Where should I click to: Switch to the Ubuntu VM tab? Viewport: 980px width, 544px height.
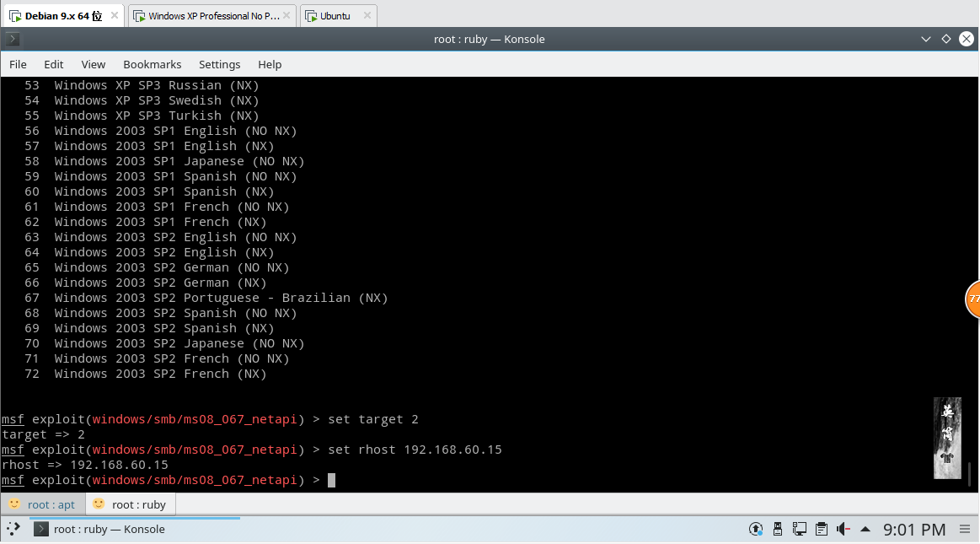338,16
